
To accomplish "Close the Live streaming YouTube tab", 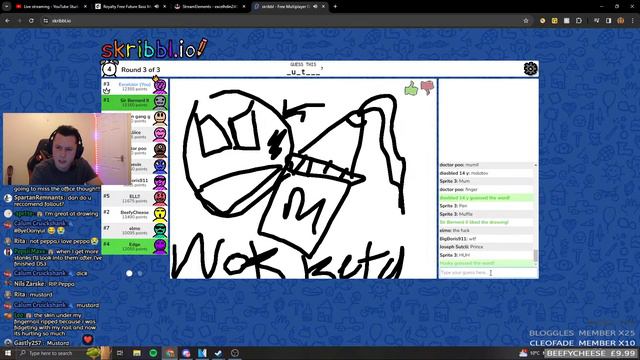I will [85, 7].
